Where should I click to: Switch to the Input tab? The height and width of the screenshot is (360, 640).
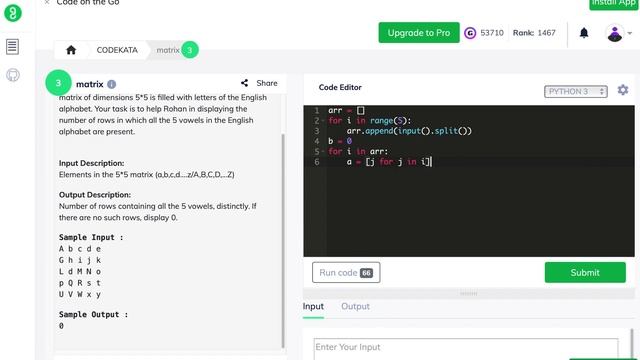tap(313, 307)
